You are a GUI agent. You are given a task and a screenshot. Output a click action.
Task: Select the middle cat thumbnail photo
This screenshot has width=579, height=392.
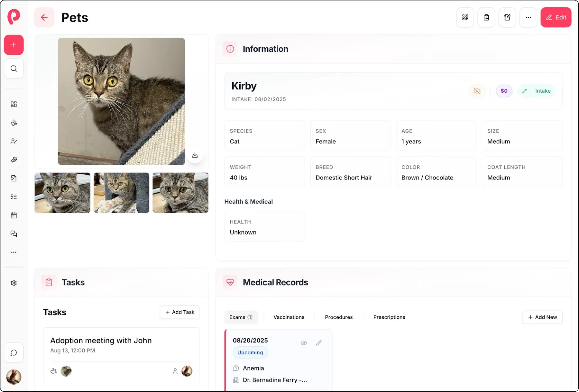coord(121,193)
